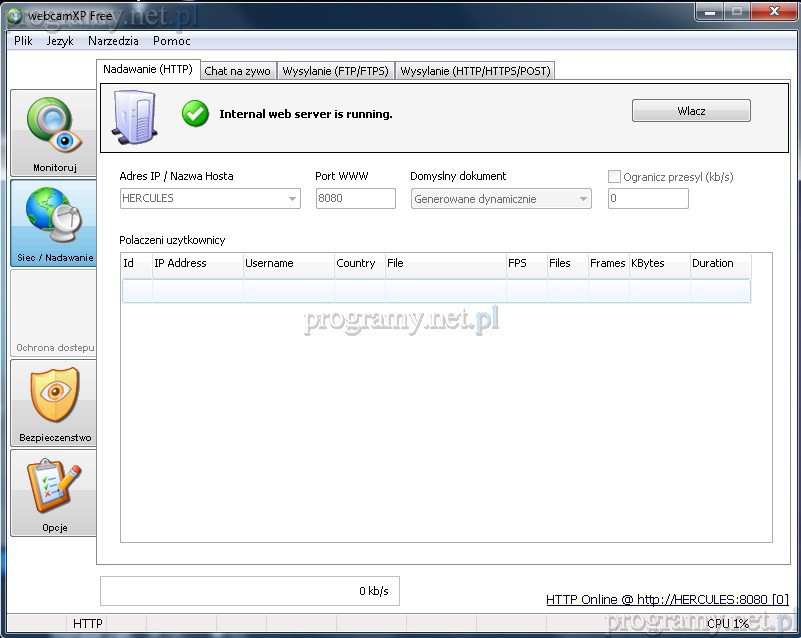The width and height of the screenshot is (801, 638).
Task: Click the Ochrona dostepu sidebar item
Action: click(x=54, y=314)
